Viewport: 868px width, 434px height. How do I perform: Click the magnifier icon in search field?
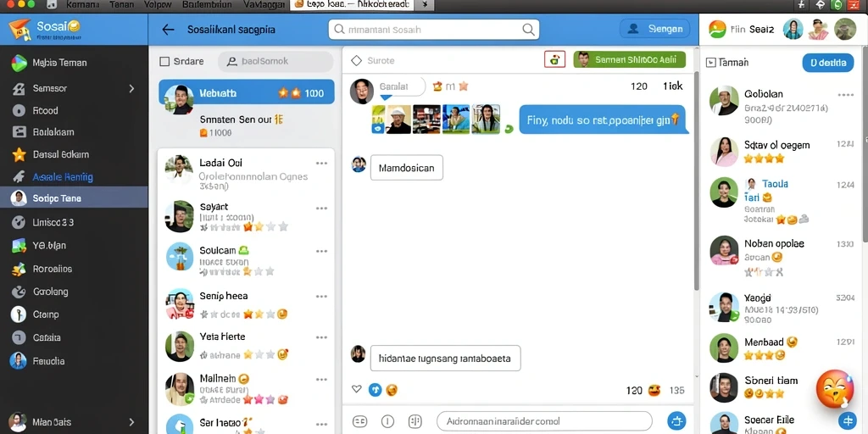point(529,30)
